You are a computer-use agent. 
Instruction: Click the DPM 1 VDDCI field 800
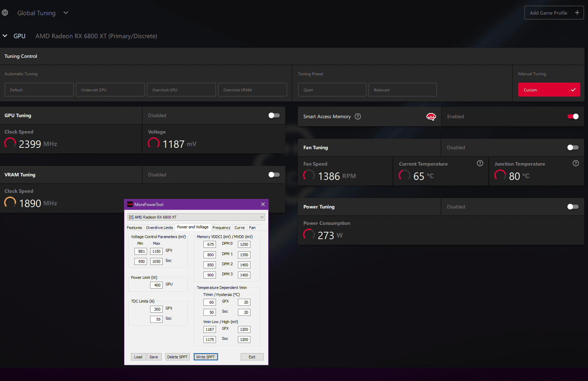click(x=210, y=255)
